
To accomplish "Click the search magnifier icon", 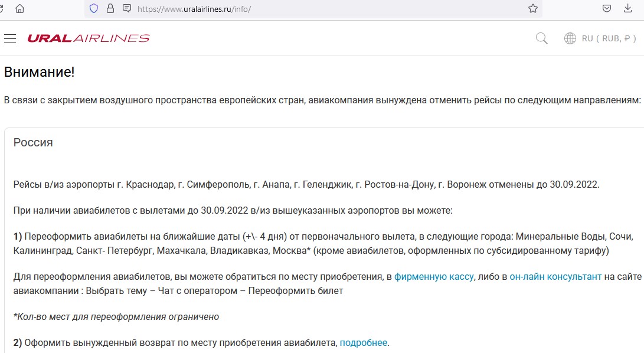I will [541, 38].
